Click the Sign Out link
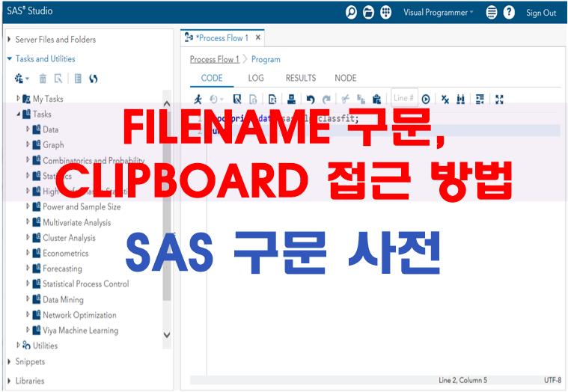 click(x=541, y=13)
